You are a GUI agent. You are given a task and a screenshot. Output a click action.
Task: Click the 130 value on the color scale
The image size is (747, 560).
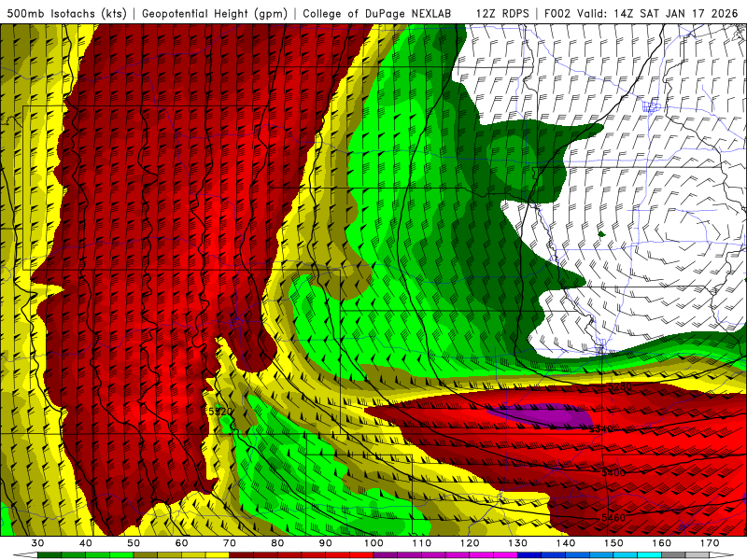518,543
